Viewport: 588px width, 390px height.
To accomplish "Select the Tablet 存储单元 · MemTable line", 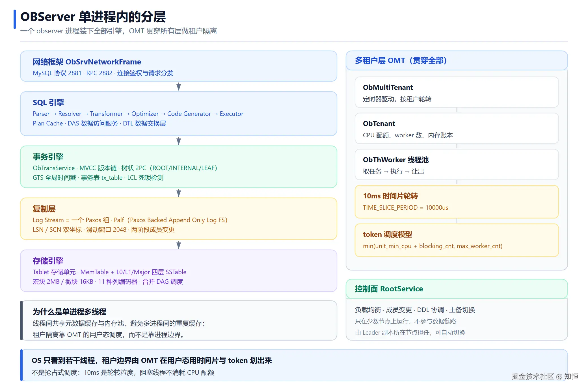I will click(x=110, y=272).
